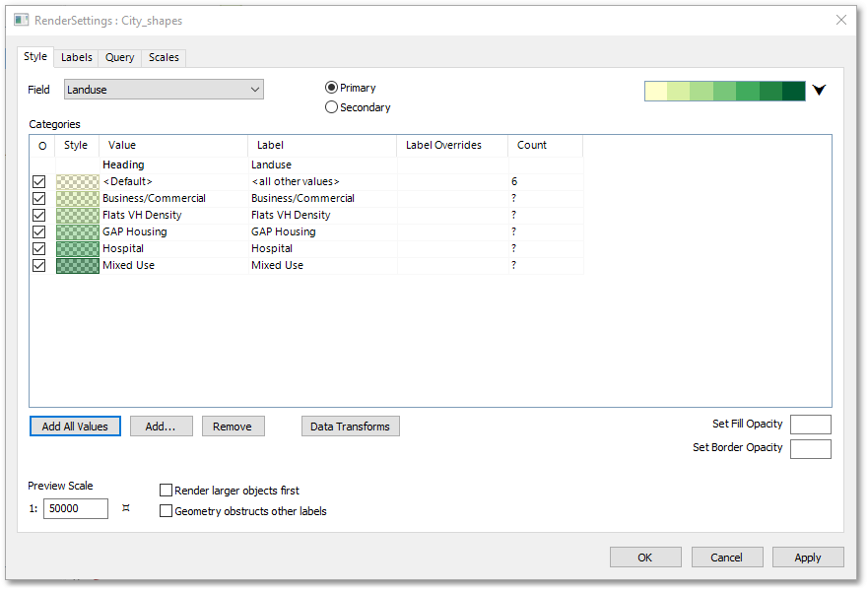Click the RenderSettings window icon in title bar
868x591 pixels.
(21, 20)
